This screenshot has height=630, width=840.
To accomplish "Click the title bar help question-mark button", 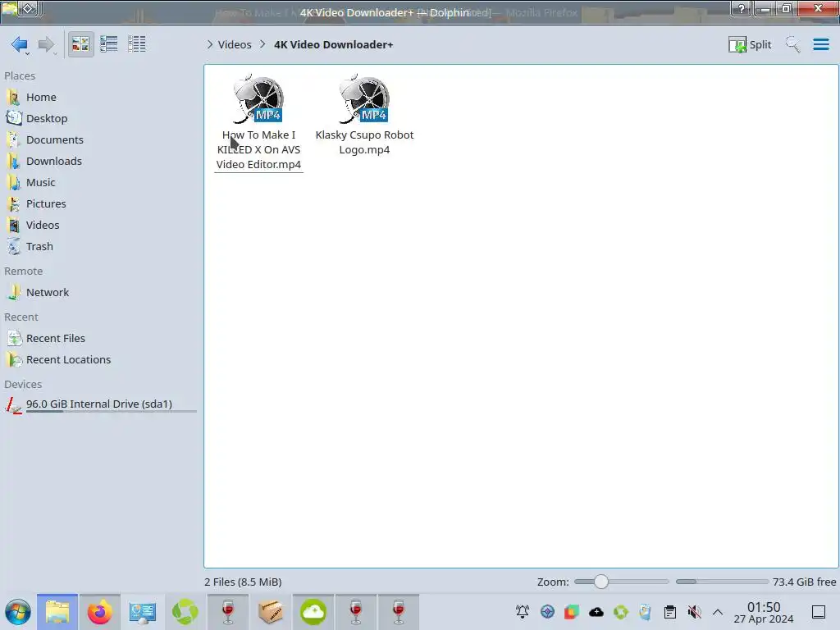I will pyautogui.click(x=741, y=8).
